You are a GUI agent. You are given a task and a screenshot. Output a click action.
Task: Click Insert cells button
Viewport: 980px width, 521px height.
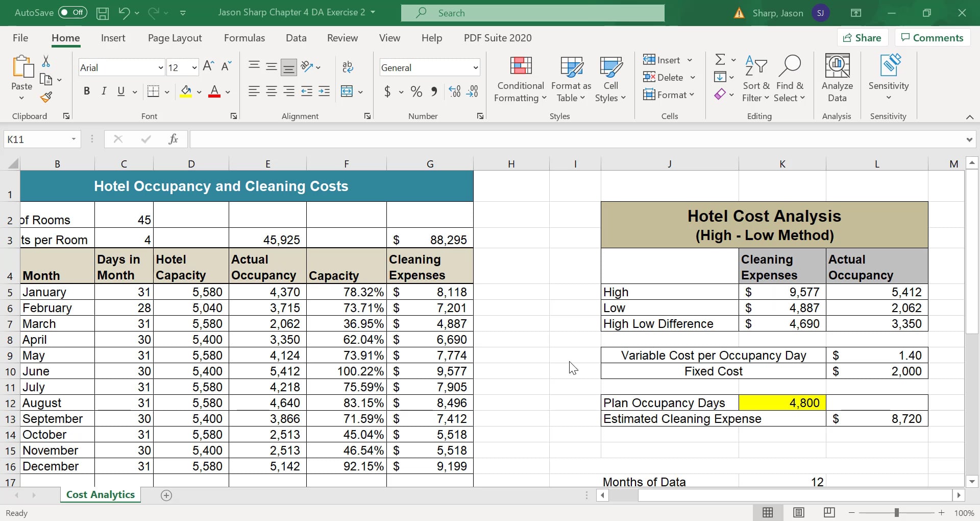coord(662,60)
